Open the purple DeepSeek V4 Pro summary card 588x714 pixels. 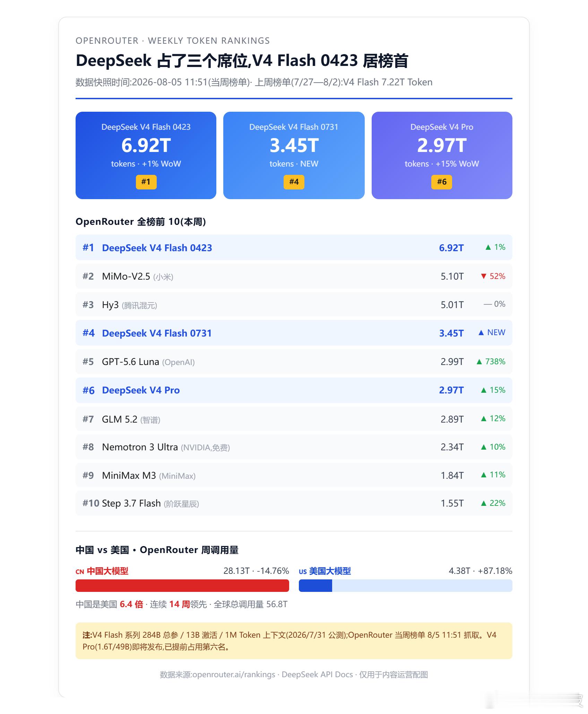442,155
